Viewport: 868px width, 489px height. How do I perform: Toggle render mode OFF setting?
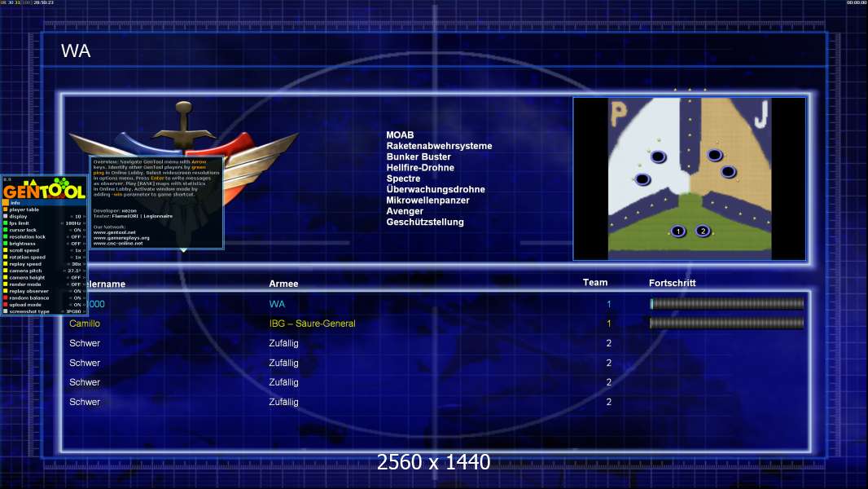click(76, 284)
